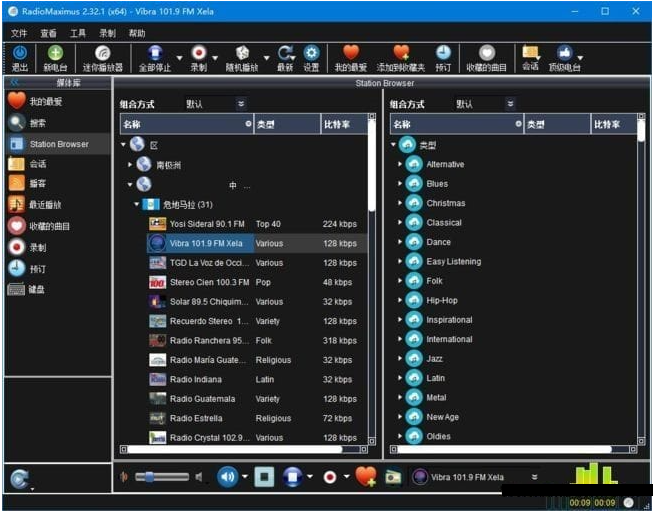Click the bottom-bar radio device icon

point(393,477)
